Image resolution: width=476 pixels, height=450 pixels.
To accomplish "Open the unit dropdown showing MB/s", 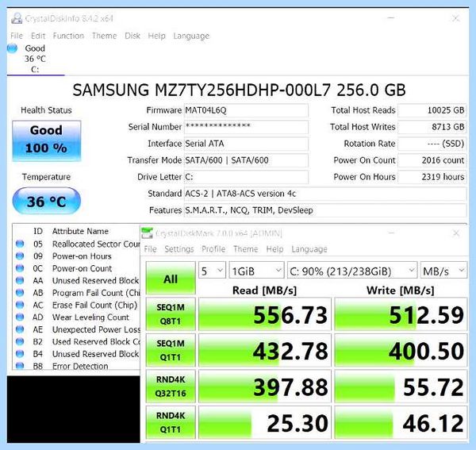I will 443,271.
